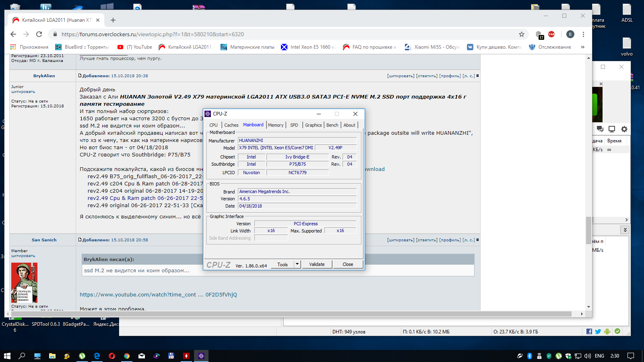This screenshot has width=644, height=362.
Task: Open the YouTube video link in San Sanich's post
Action: [158, 294]
